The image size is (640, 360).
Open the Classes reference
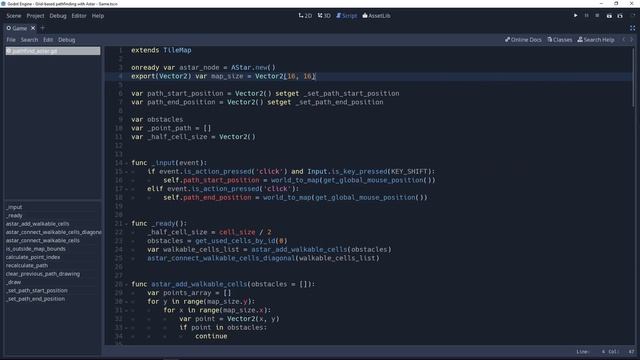click(560, 40)
